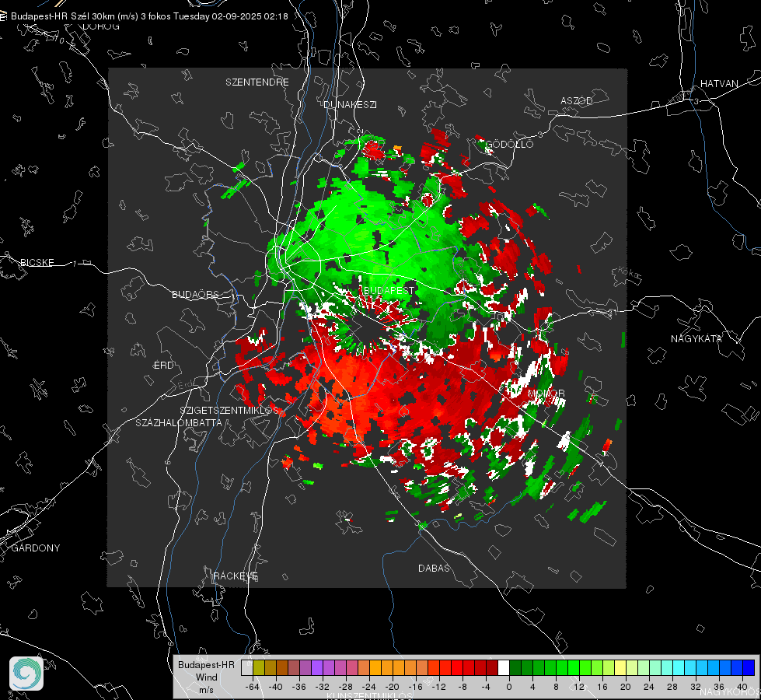Click the light grey leftmost legend swatch
Viewport: 761px width, 700px height.
tap(247, 667)
